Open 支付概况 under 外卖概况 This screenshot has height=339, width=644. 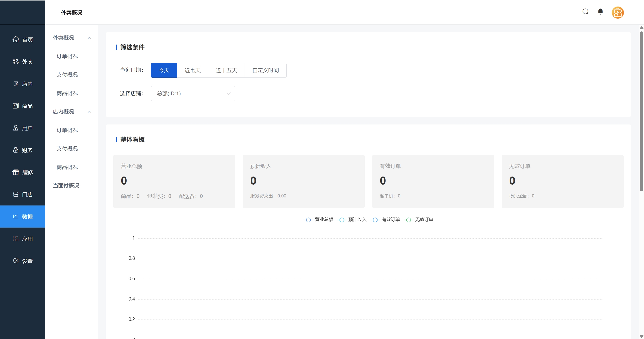(67, 75)
